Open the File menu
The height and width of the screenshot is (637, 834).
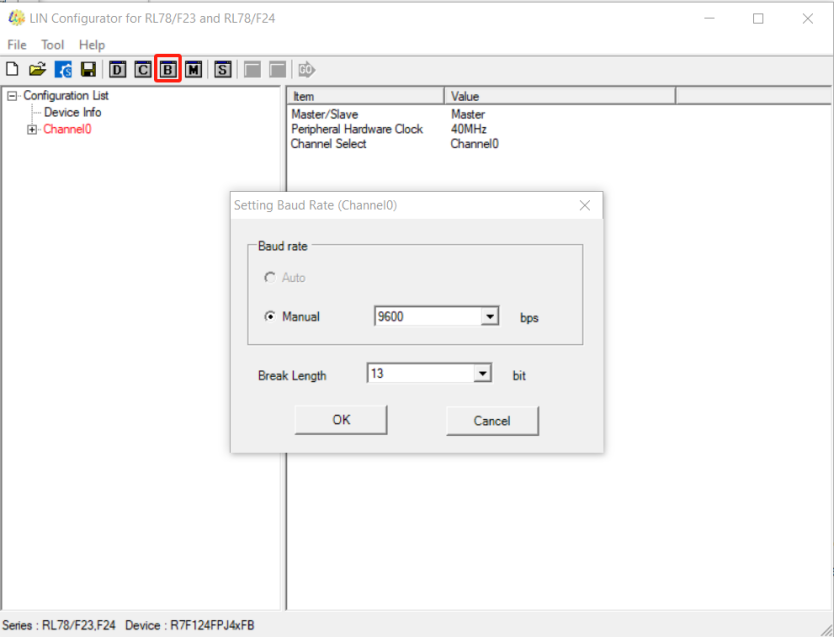coord(17,45)
